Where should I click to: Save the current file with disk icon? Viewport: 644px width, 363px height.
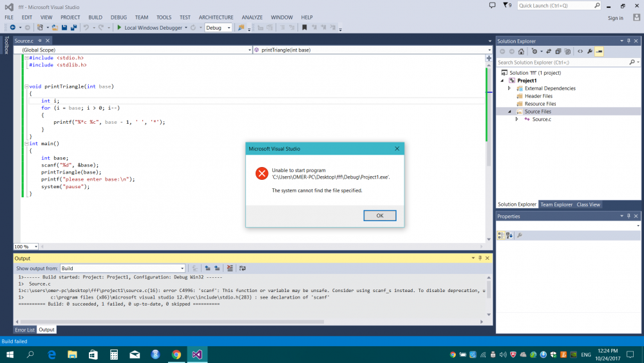(64, 28)
